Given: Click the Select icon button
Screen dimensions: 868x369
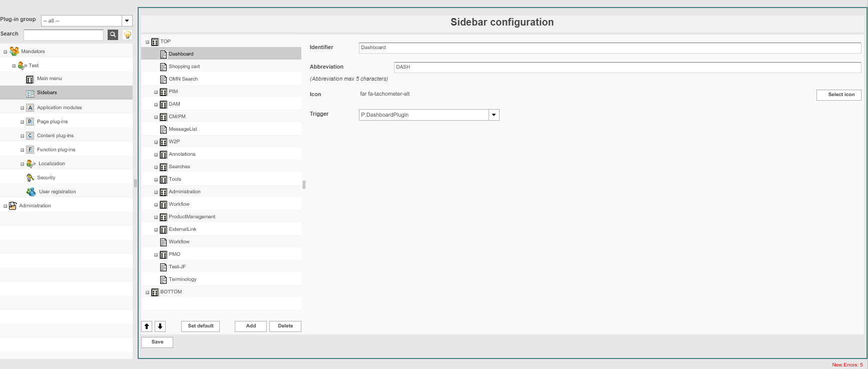Looking at the screenshot, I should pyautogui.click(x=839, y=95).
